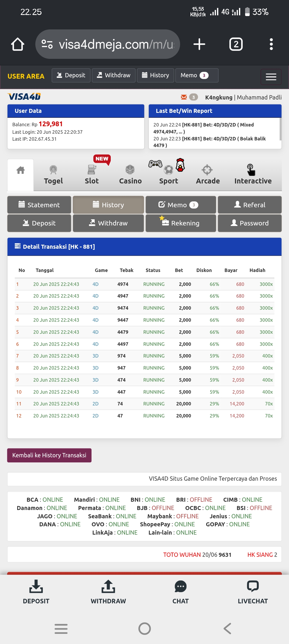Open the browser three-dot menu
Viewport: 289px width, 644px height.
pyautogui.click(x=271, y=44)
